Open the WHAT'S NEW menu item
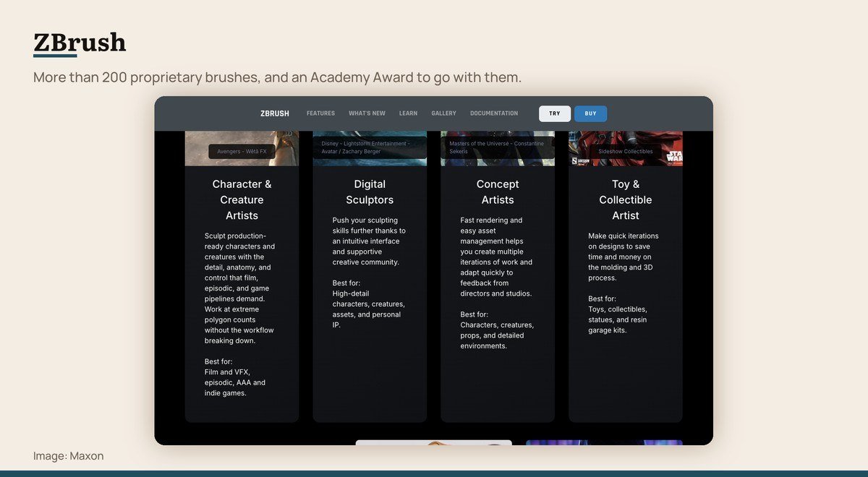The height and width of the screenshot is (477, 868). point(367,113)
